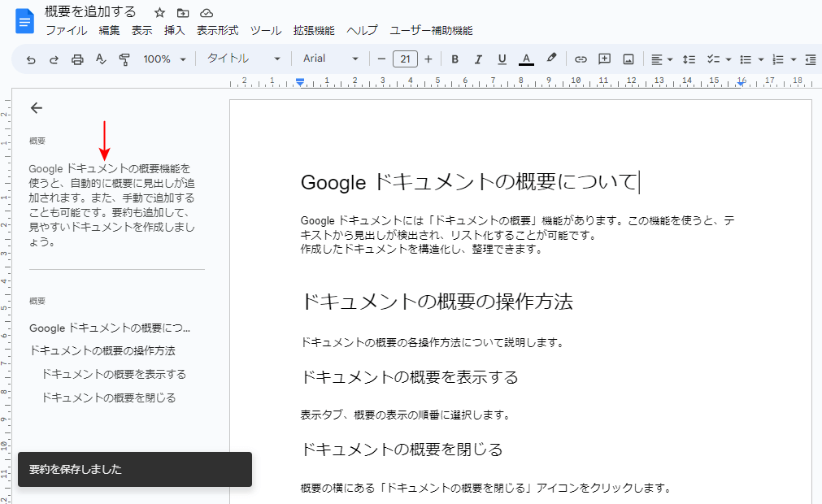Click the decrease indent icon

(x=811, y=59)
